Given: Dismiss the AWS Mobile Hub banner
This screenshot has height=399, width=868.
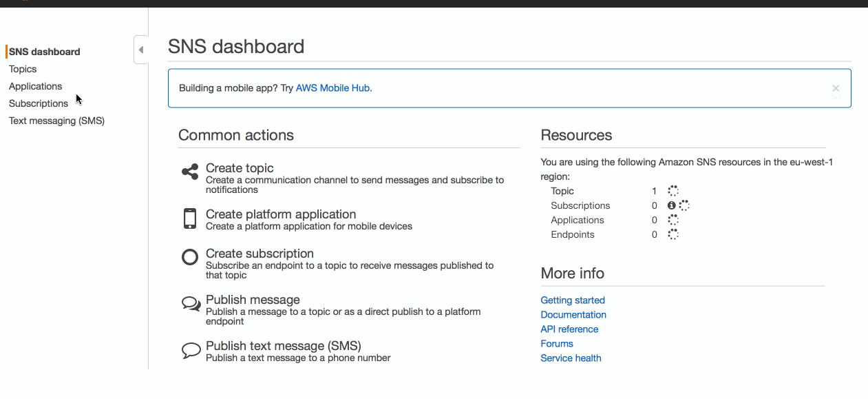Looking at the screenshot, I should [x=836, y=88].
